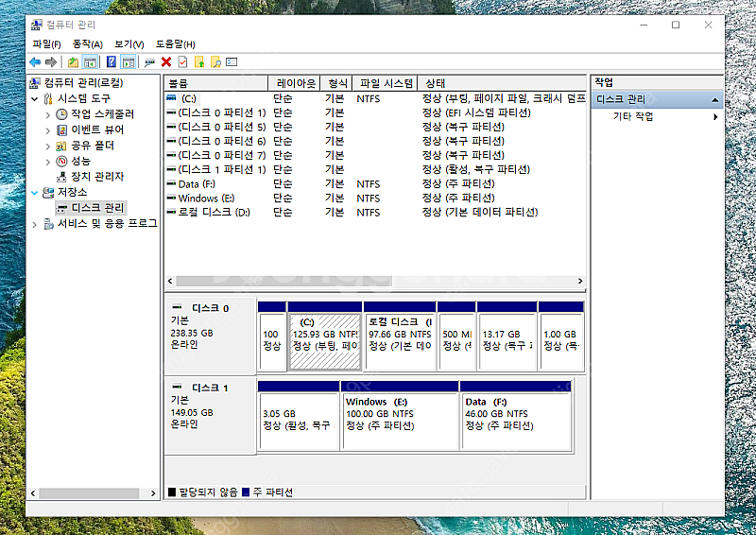Select the (C:) volume row
This screenshot has height=535, width=756.
click(375, 98)
